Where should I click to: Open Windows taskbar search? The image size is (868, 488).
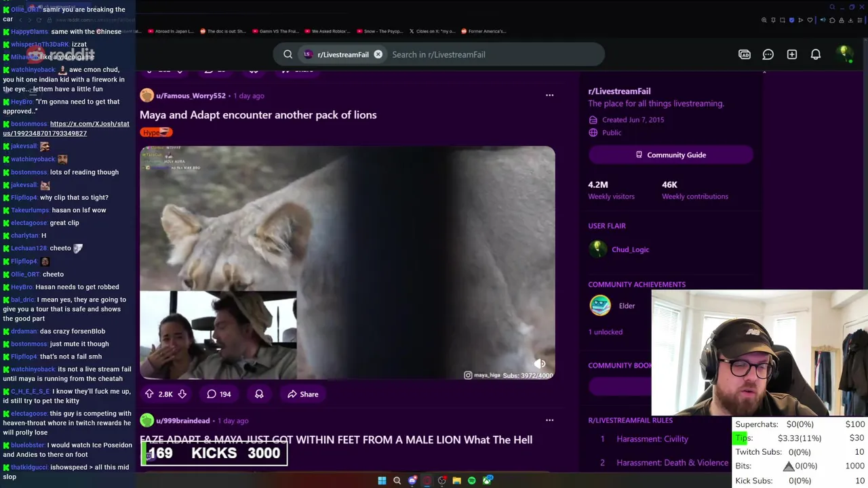pos(397,481)
